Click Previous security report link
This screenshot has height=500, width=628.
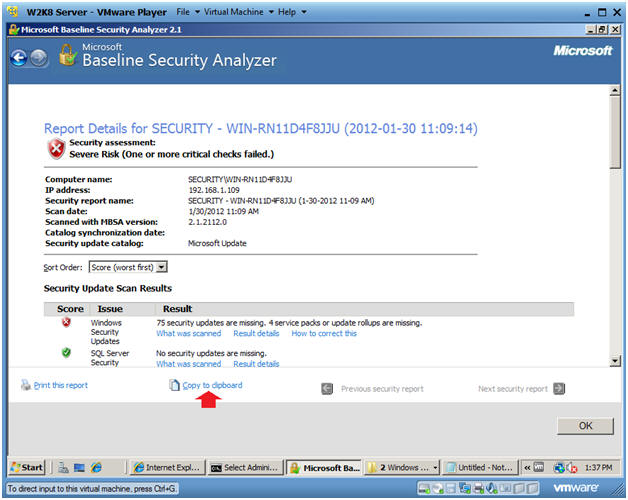click(x=382, y=389)
